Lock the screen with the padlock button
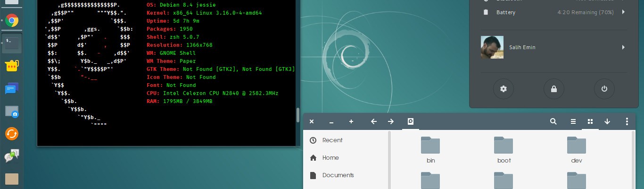Viewport: 644px width, 189px height. pyautogui.click(x=553, y=89)
